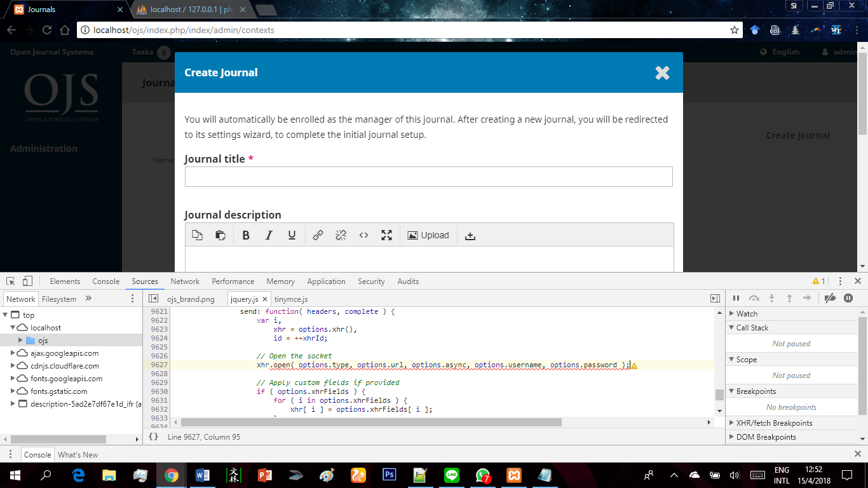Hide the debugger pane icon
This screenshot has height=488, width=868.
click(715, 299)
